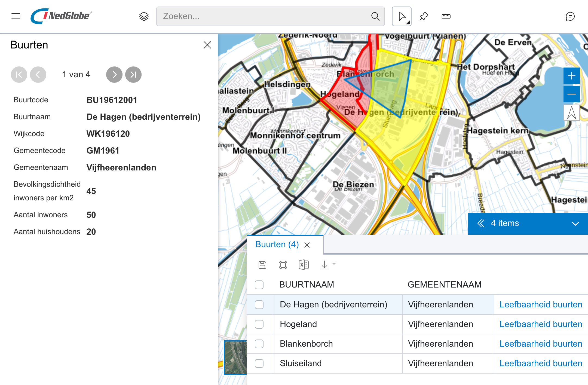Image resolution: width=588 pixels, height=385 pixels.
Task: Open the map layers panel icon
Action: pyautogui.click(x=144, y=16)
